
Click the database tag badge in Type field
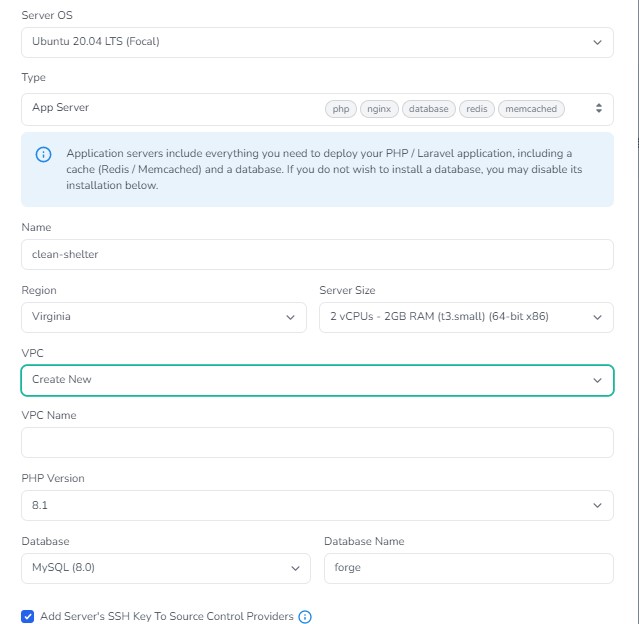coord(429,109)
